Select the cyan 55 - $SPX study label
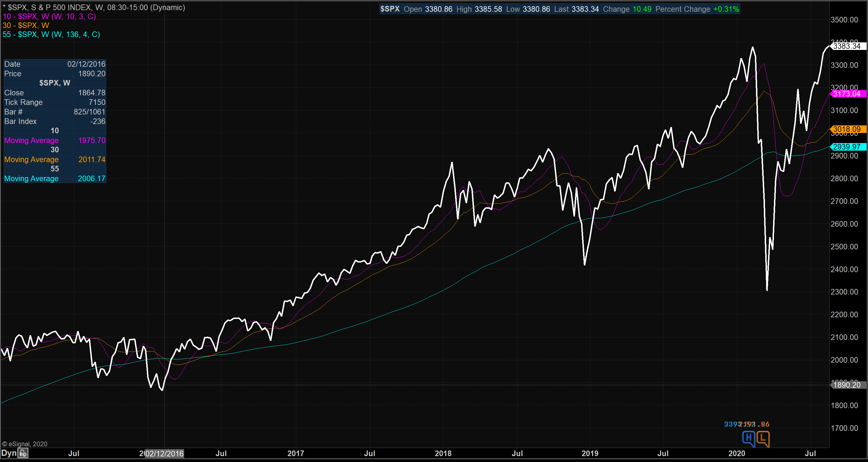This screenshot has height=462, width=868. (x=51, y=34)
